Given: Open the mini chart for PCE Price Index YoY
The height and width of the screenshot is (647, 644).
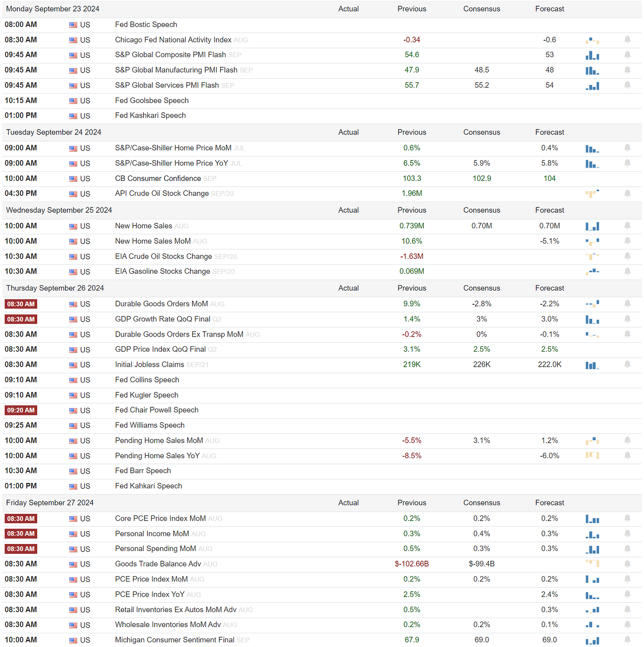Looking at the screenshot, I should [x=592, y=595].
